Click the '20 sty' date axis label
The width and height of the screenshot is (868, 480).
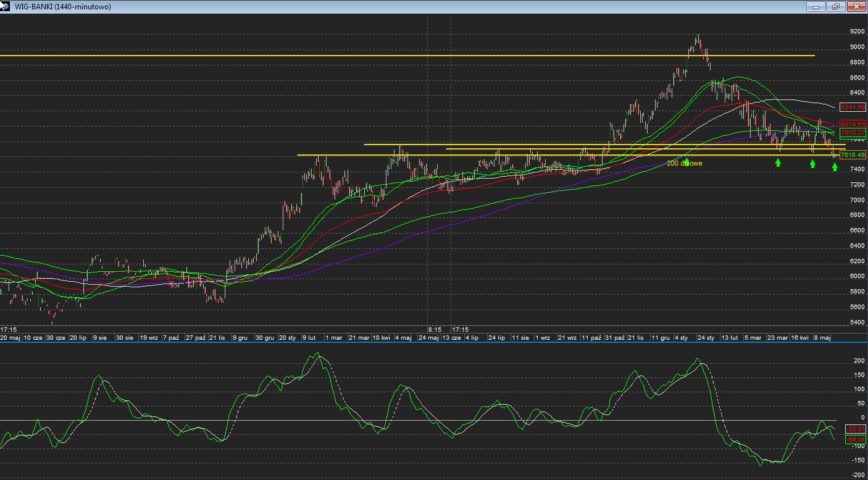pos(288,338)
